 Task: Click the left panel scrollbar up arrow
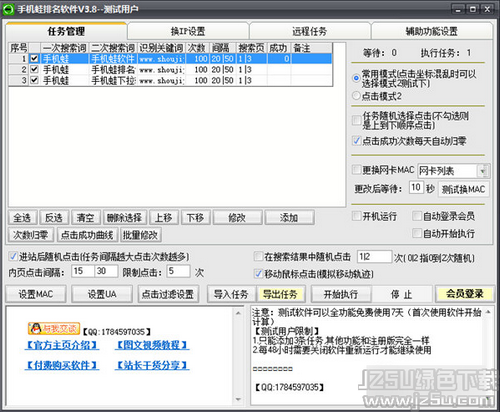(x=238, y=313)
